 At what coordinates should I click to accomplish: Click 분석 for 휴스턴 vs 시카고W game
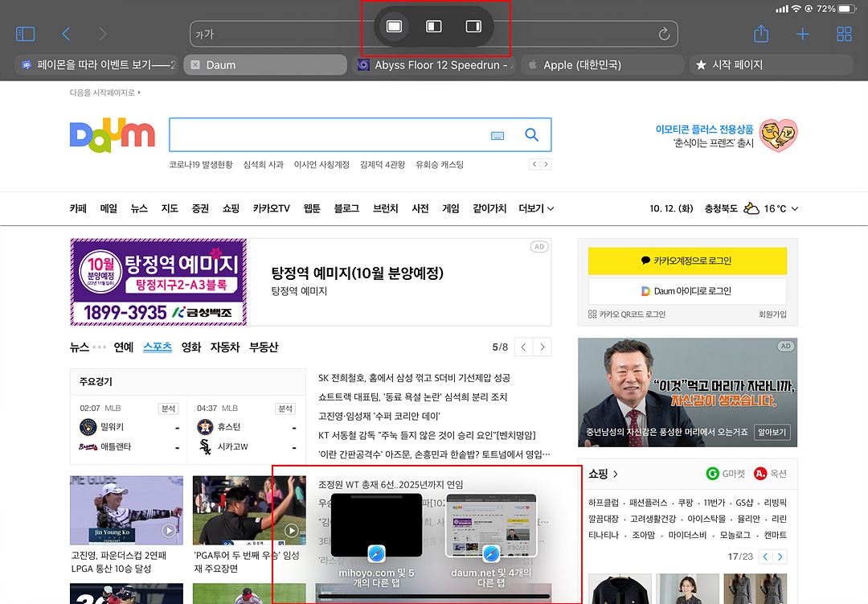(285, 409)
